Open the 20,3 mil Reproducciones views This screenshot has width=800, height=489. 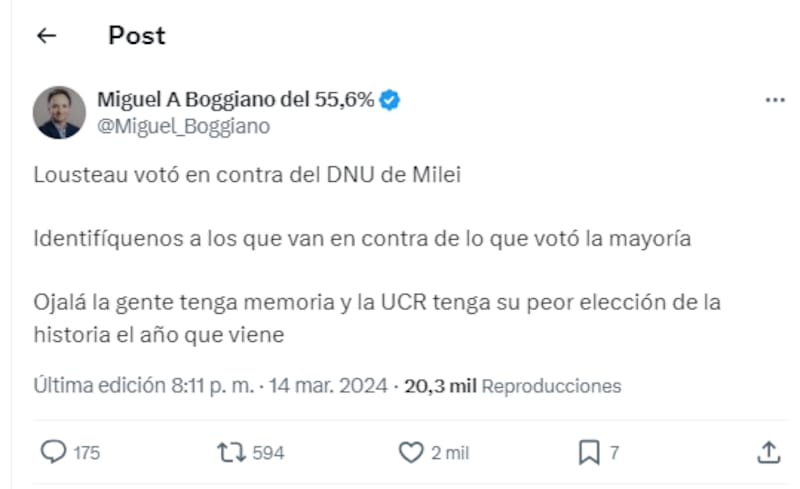pos(512,386)
